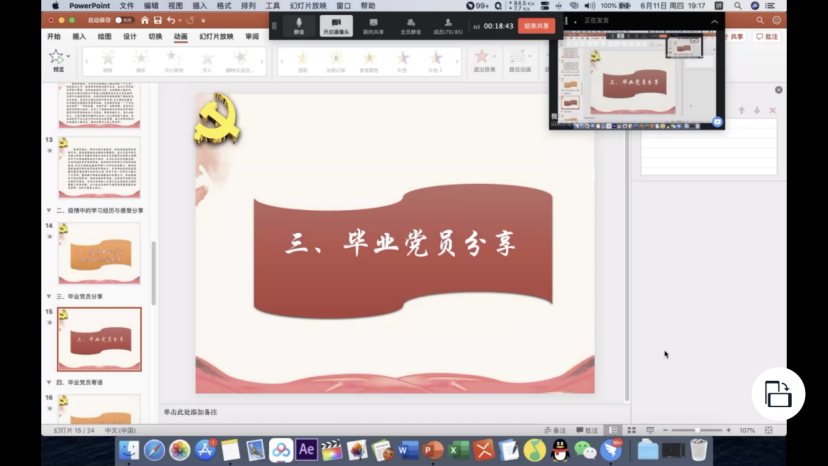Toggle the AutoSave switch

(x=123, y=20)
